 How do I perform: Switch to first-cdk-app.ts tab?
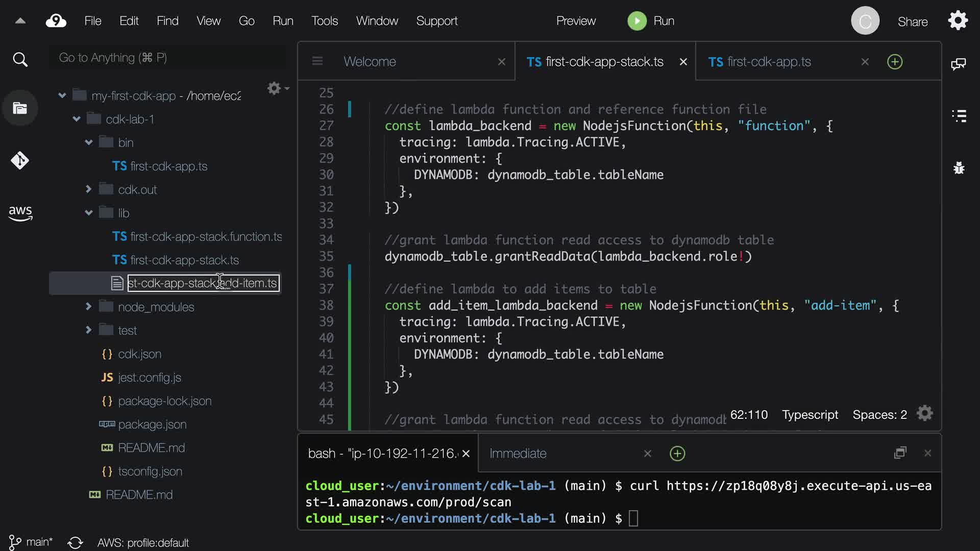click(x=769, y=62)
